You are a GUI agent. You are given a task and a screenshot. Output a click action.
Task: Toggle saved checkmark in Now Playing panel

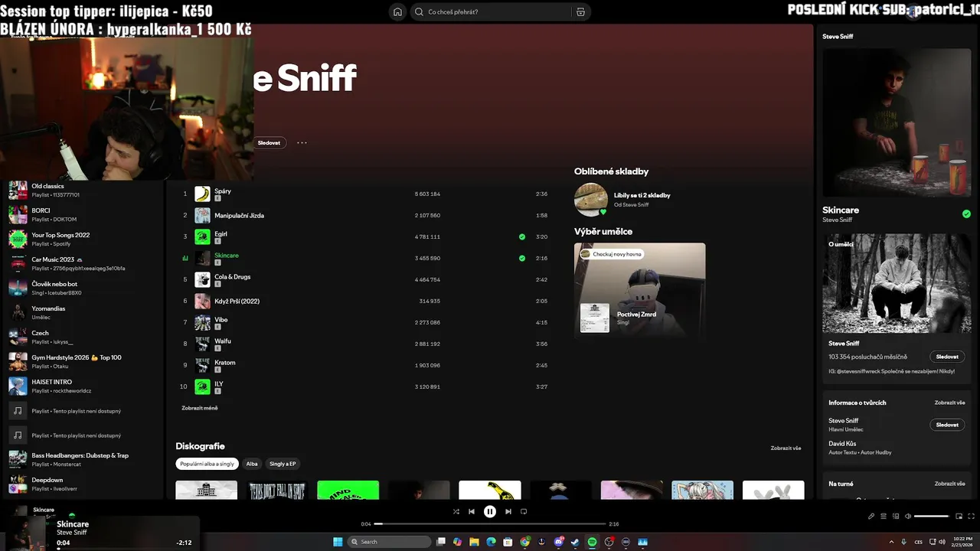tap(966, 214)
